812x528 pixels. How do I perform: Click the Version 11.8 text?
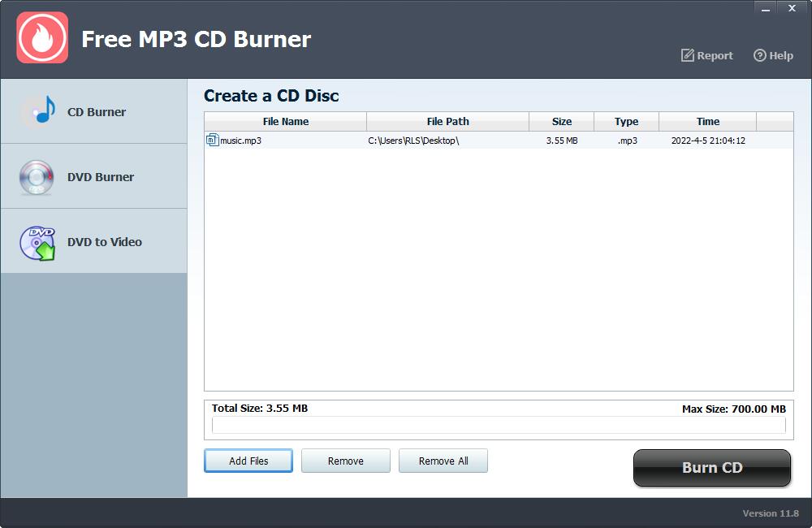pyautogui.click(x=771, y=513)
